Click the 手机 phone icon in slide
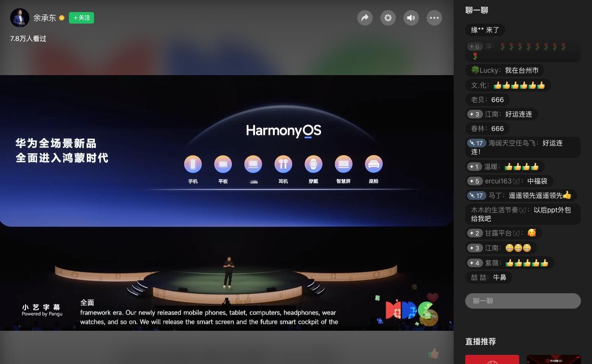The width and height of the screenshot is (592, 364). click(193, 164)
